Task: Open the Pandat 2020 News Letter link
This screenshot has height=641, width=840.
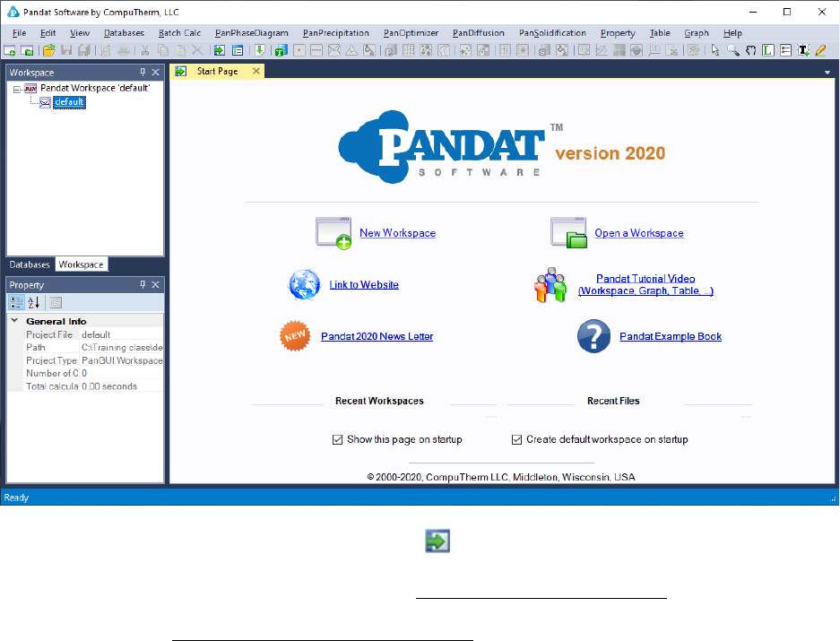Action: pyautogui.click(x=377, y=336)
